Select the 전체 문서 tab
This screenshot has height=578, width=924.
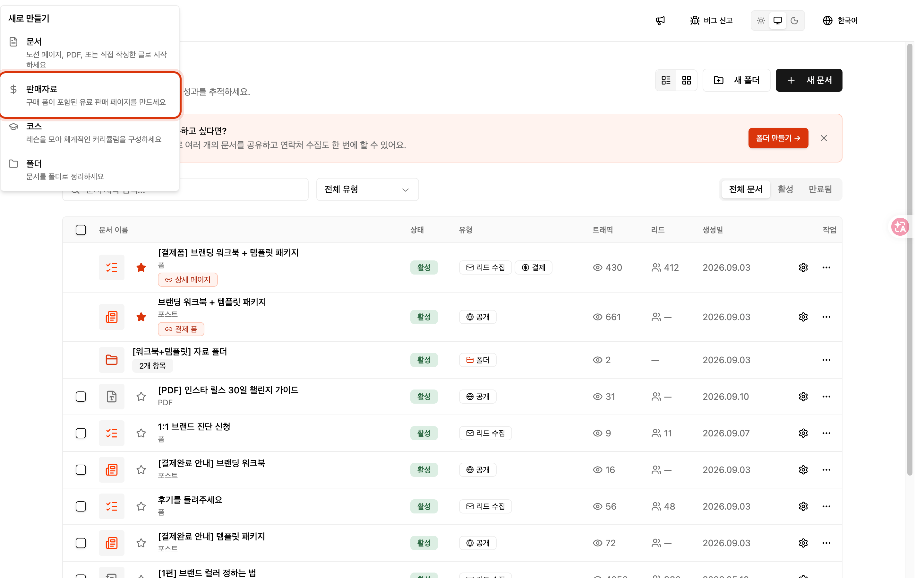745,189
